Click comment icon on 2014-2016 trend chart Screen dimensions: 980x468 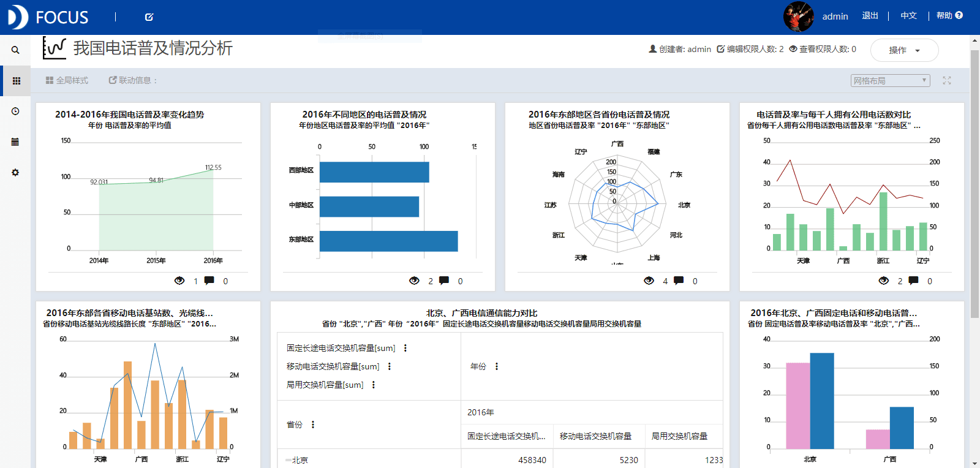(x=209, y=281)
